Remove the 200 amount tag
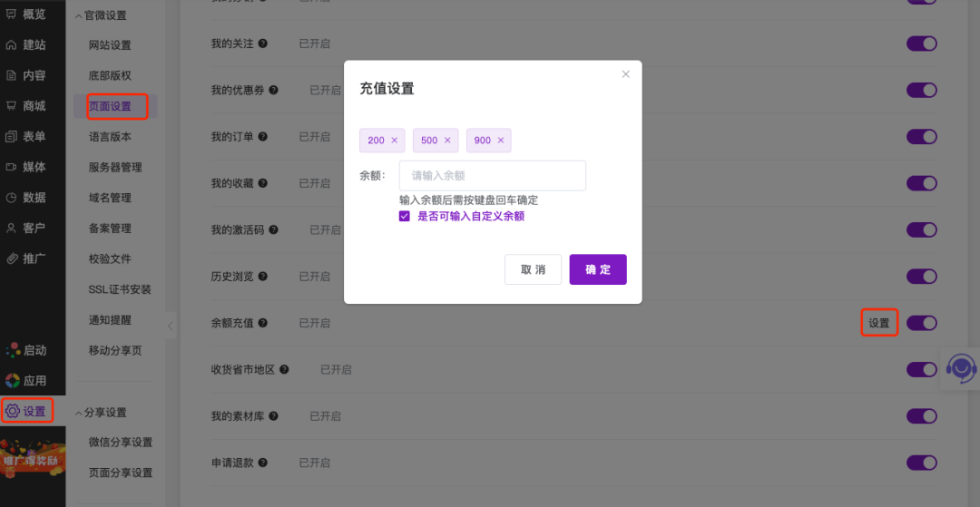Image resolution: width=980 pixels, height=507 pixels. pyautogui.click(x=395, y=141)
